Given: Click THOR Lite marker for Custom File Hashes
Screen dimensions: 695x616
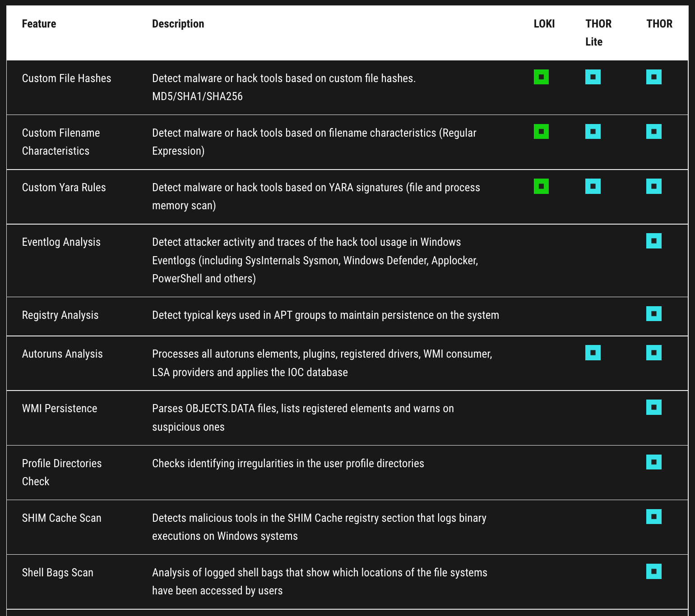Looking at the screenshot, I should click(x=593, y=77).
